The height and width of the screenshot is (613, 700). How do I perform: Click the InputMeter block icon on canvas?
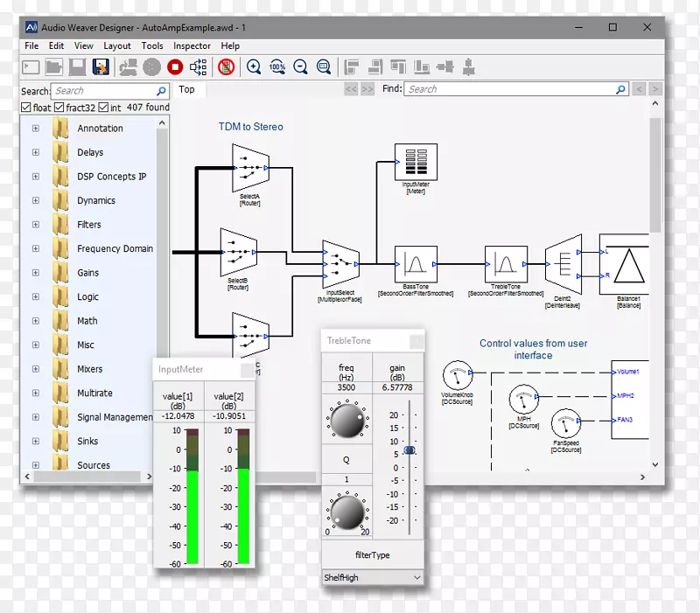coord(415,162)
